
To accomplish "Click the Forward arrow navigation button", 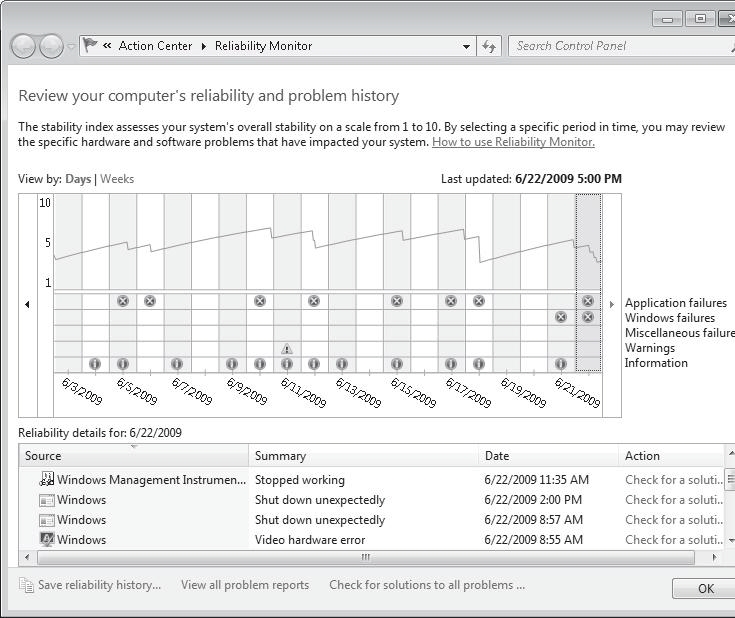I will coord(52,46).
